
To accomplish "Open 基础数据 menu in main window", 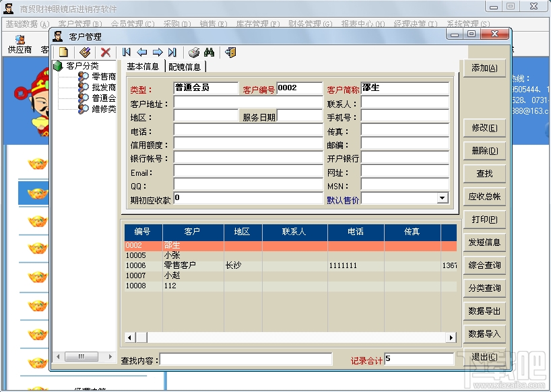I will click(x=28, y=24).
